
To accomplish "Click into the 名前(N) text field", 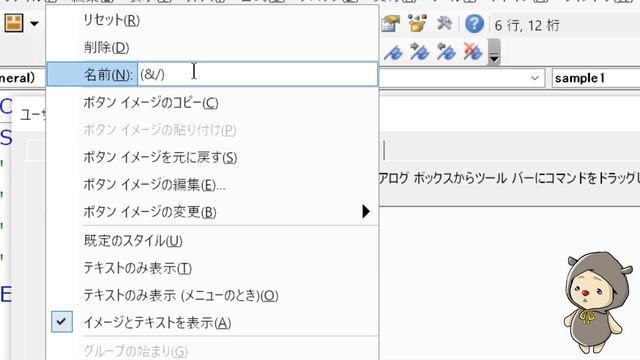I will pos(258,74).
